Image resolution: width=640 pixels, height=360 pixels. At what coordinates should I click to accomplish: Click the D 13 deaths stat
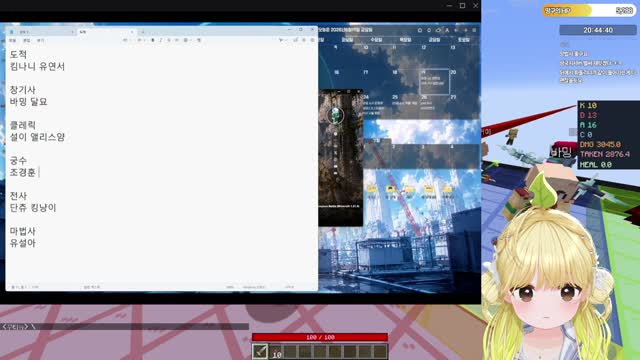pyautogui.click(x=588, y=116)
